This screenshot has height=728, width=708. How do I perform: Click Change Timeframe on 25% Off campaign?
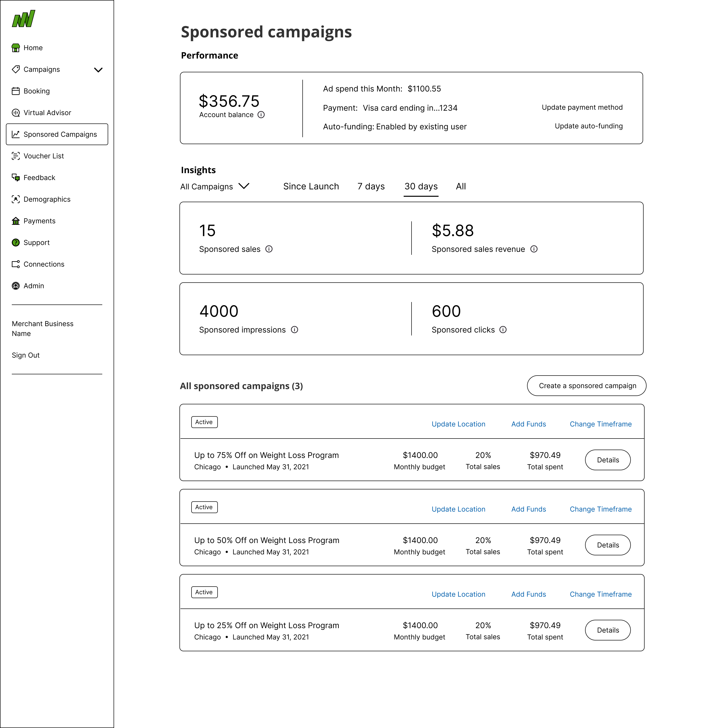(x=601, y=594)
